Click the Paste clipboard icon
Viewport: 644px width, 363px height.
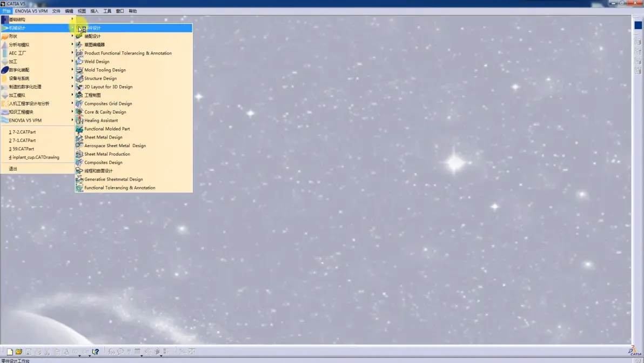pyautogui.click(x=66, y=352)
